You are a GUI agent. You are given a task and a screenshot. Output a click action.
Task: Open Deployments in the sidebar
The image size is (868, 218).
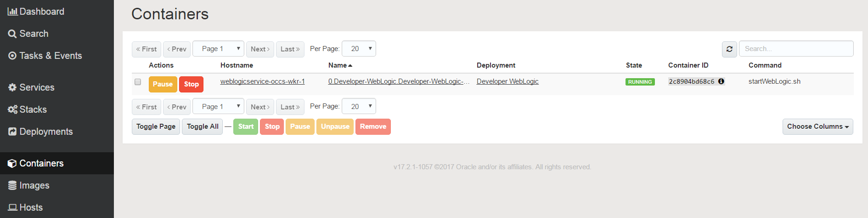[x=40, y=132]
